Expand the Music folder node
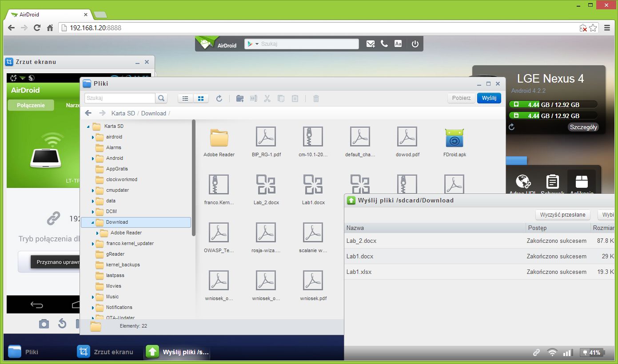Screen dimensions: 618x364 click(93, 297)
